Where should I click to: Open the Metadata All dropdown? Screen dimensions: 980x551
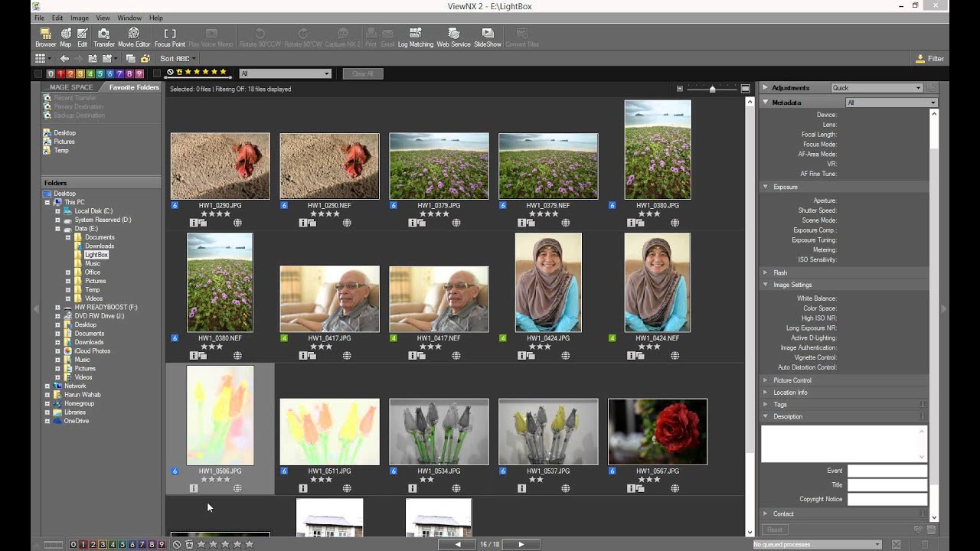pyautogui.click(x=891, y=103)
